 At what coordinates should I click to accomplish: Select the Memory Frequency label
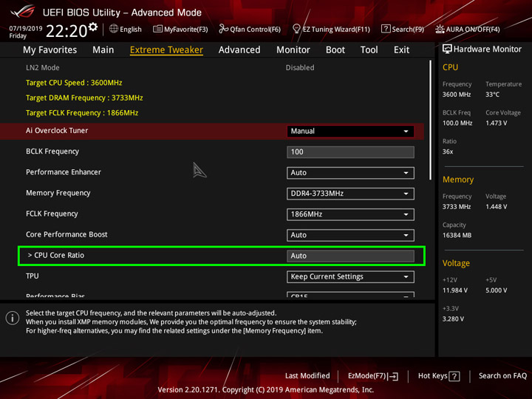click(x=58, y=193)
